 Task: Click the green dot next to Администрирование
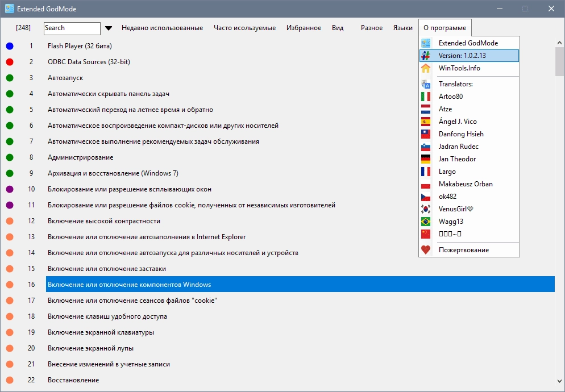10,157
